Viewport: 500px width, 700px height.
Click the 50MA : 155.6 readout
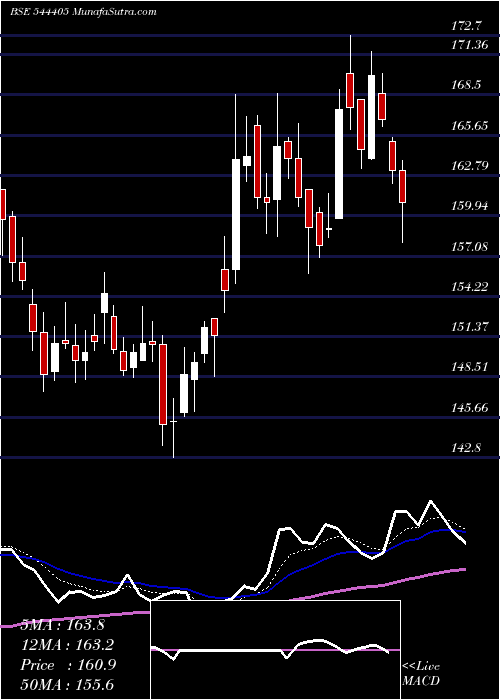point(67,684)
